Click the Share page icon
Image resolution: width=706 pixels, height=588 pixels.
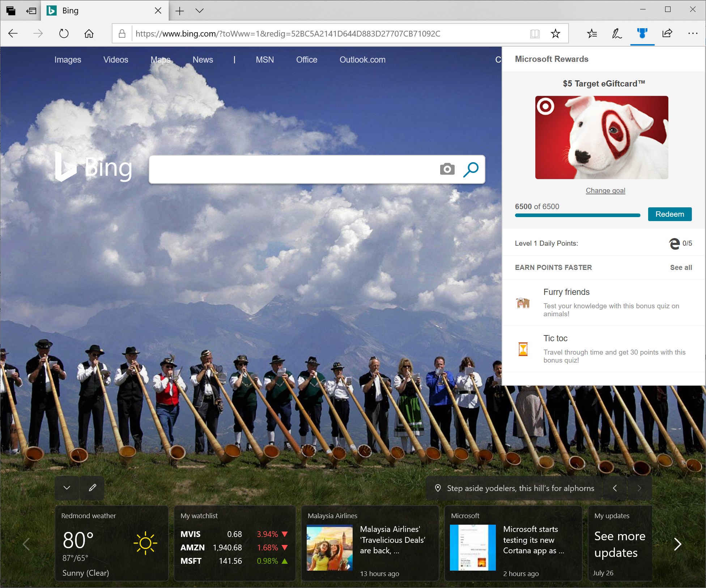tap(667, 34)
